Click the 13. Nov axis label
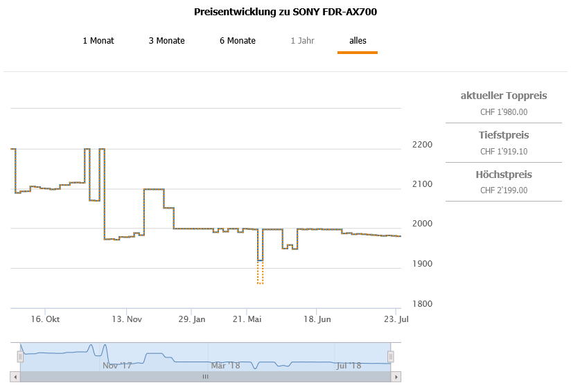Image resolution: width=571 pixels, height=392 pixels. tap(127, 319)
